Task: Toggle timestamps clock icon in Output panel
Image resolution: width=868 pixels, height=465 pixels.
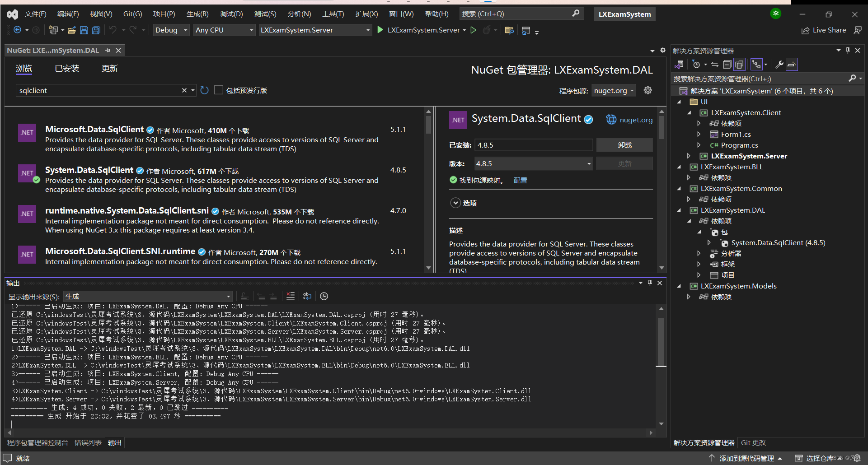Action: [x=324, y=296]
